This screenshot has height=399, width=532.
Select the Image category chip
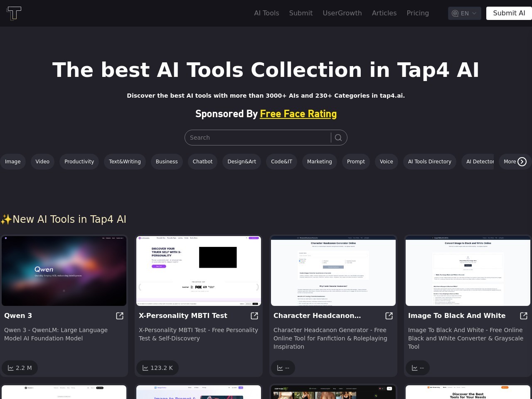click(13, 162)
